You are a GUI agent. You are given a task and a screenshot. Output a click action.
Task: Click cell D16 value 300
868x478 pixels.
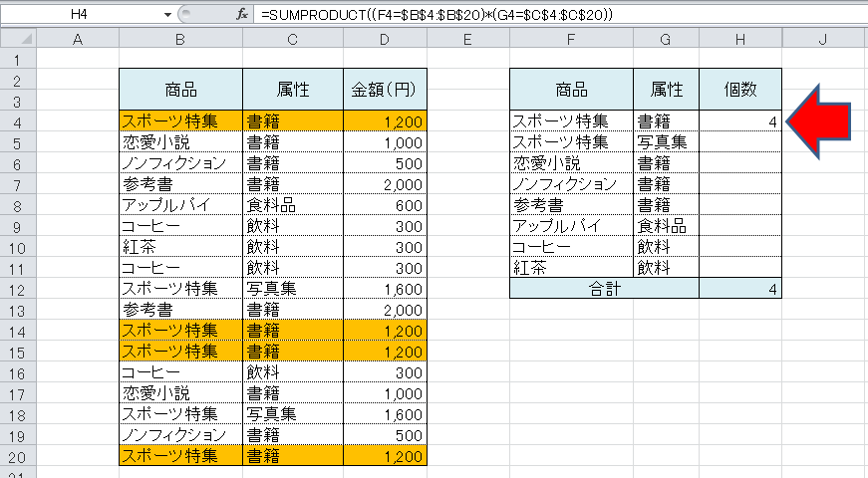(385, 372)
